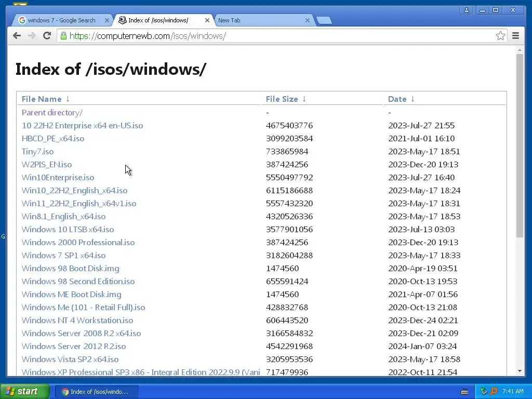Open the on-screen keyboard tray icon
This screenshot has height=399, width=532.
(464, 392)
